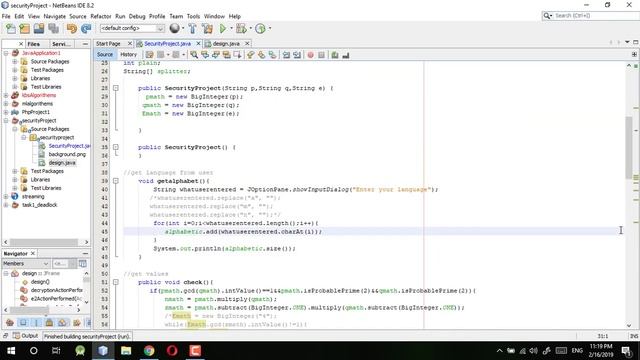Toggle Show Static Members filter in Navigator

point(36,323)
